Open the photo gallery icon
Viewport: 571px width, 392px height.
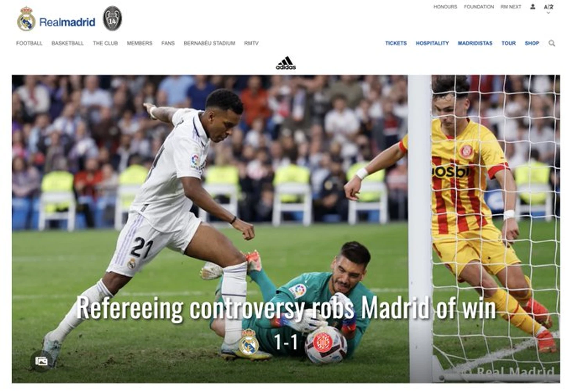tap(41, 361)
